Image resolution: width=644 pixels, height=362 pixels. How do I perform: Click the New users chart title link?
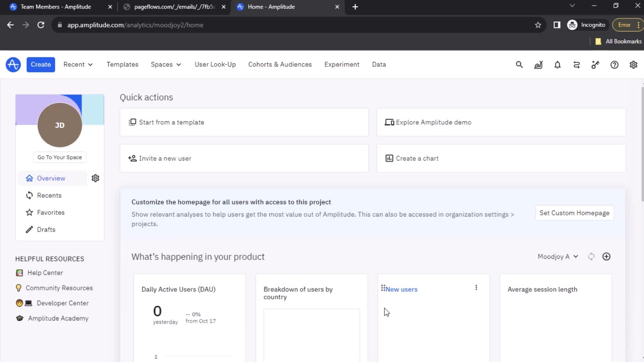pos(401,289)
